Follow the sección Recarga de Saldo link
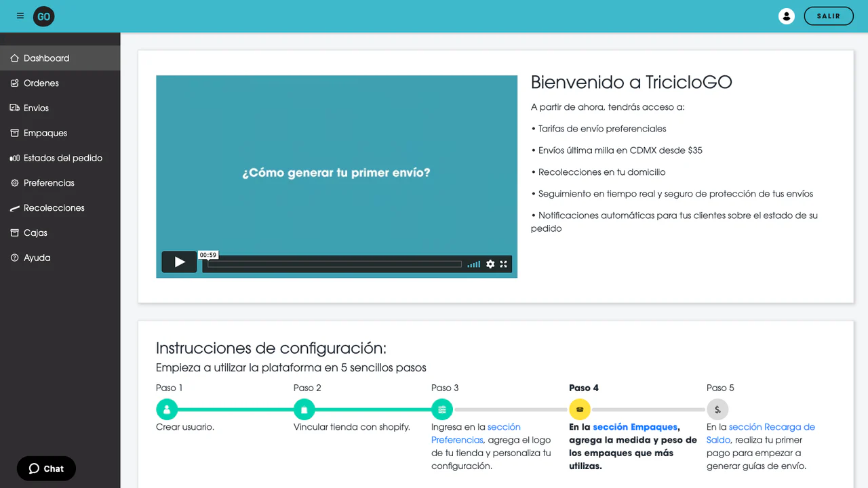 pos(761,434)
